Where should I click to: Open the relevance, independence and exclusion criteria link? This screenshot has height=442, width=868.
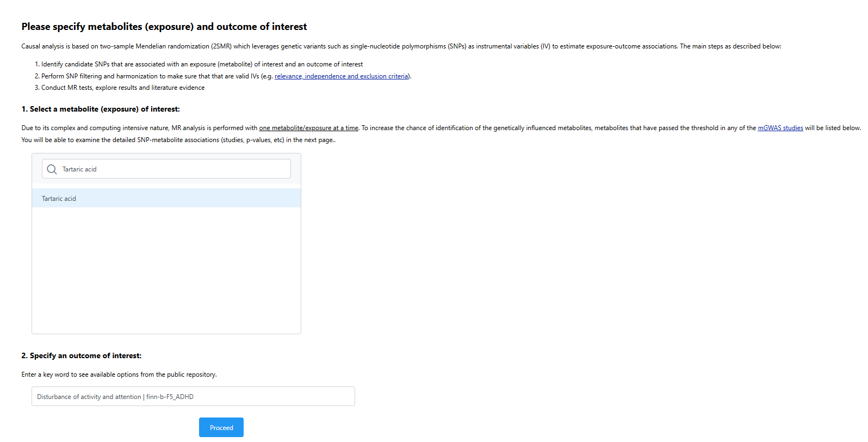[342, 76]
